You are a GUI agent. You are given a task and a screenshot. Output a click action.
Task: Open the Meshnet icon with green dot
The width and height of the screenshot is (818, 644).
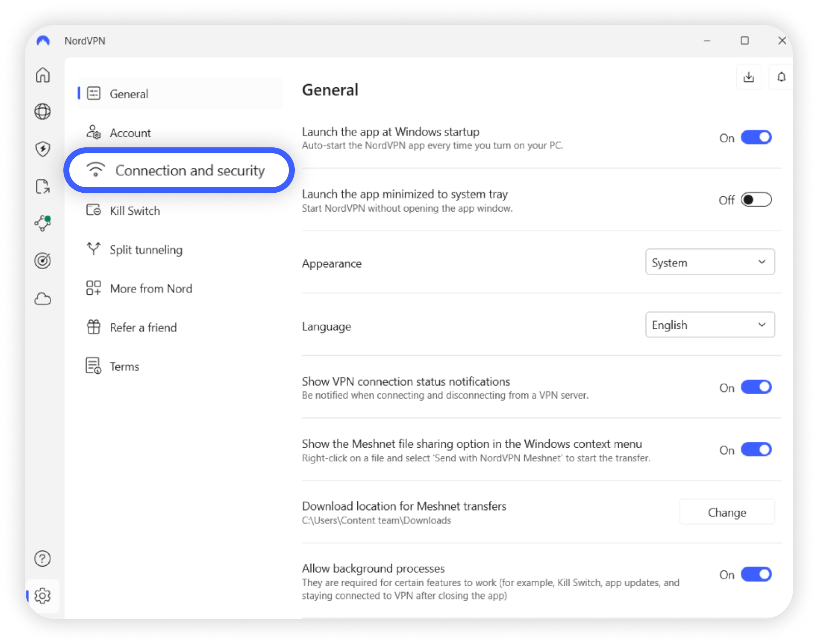43,223
